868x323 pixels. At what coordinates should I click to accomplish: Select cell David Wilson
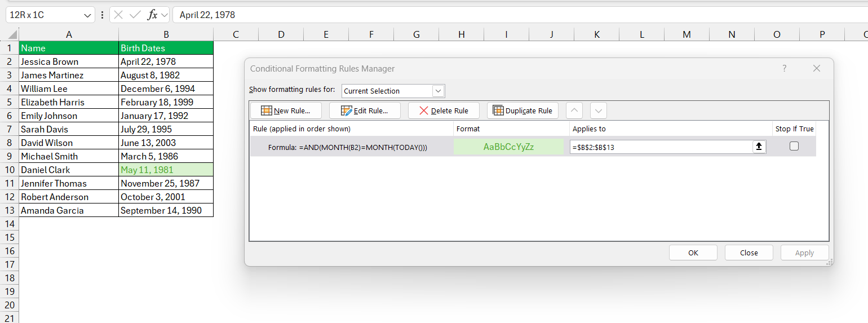[69, 143]
